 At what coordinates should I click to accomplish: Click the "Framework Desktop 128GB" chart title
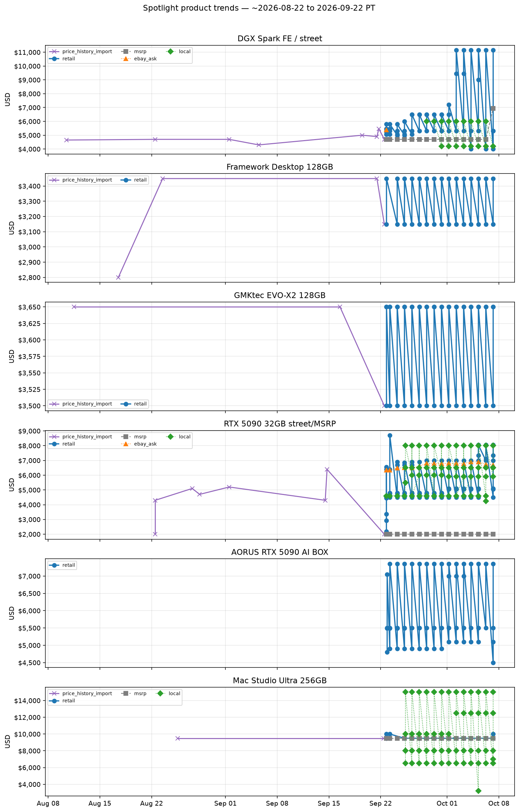tap(280, 167)
